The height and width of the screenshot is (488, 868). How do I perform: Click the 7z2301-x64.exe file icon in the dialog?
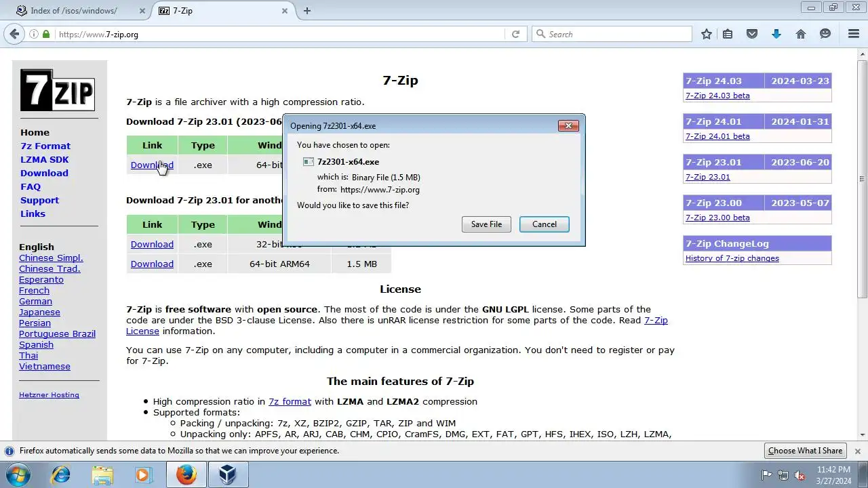tap(309, 162)
